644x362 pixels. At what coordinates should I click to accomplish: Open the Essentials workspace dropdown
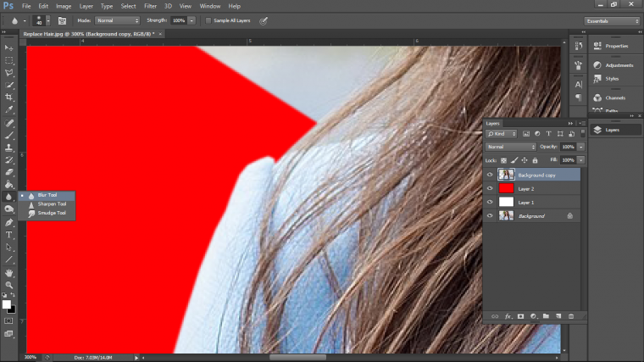(x=612, y=21)
